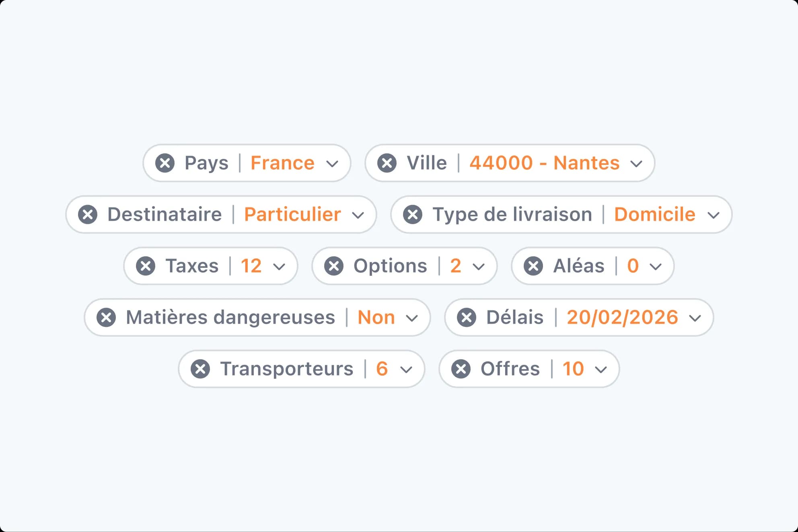Remove the Matières dangereuses filter
The image size is (798, 532).
pyautogui.click(x=107, y=317)
